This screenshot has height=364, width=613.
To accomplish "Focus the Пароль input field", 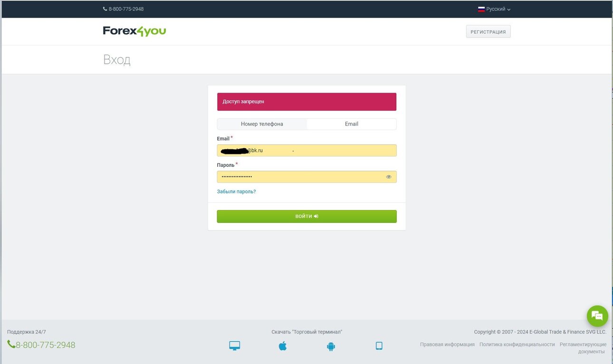I will (306, 177).
